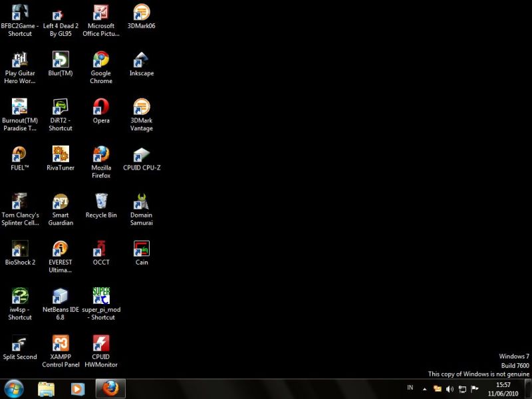
Task: Open the volume speaker tray icon
Action: 450,389
